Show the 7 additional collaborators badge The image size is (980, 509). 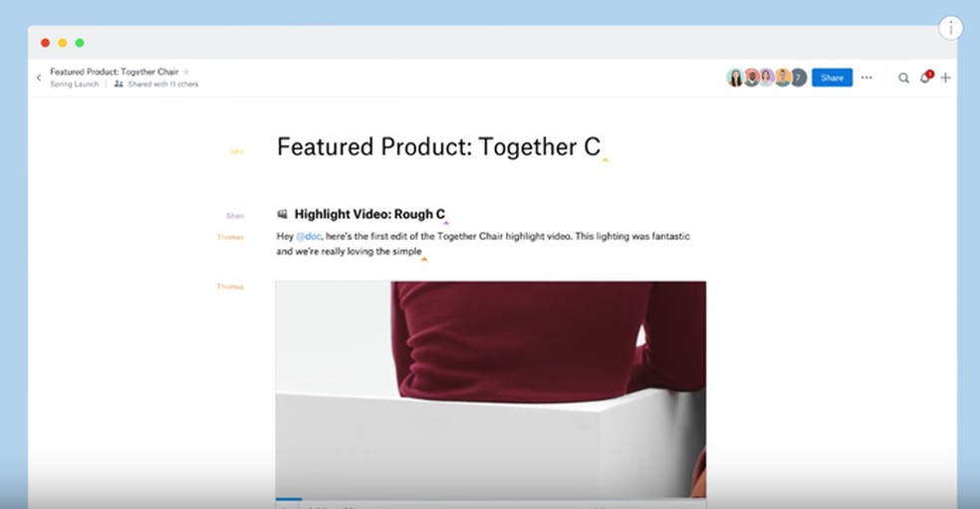click(x=798, y=78)
